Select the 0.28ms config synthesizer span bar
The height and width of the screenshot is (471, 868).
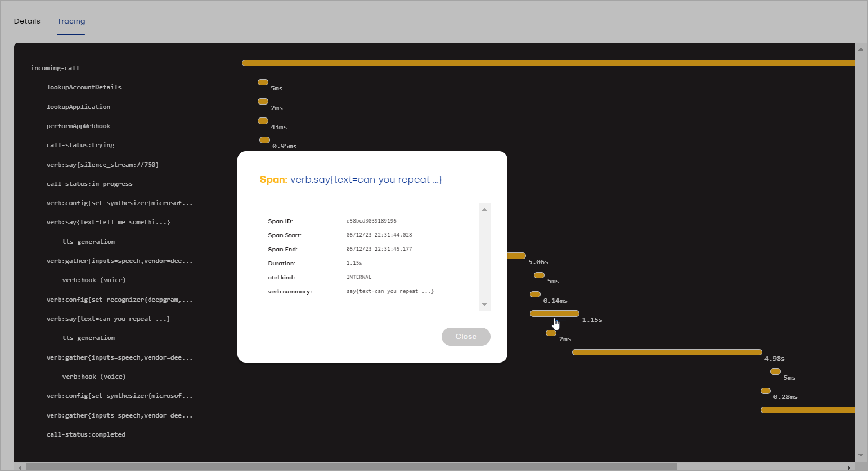point(766,391)
